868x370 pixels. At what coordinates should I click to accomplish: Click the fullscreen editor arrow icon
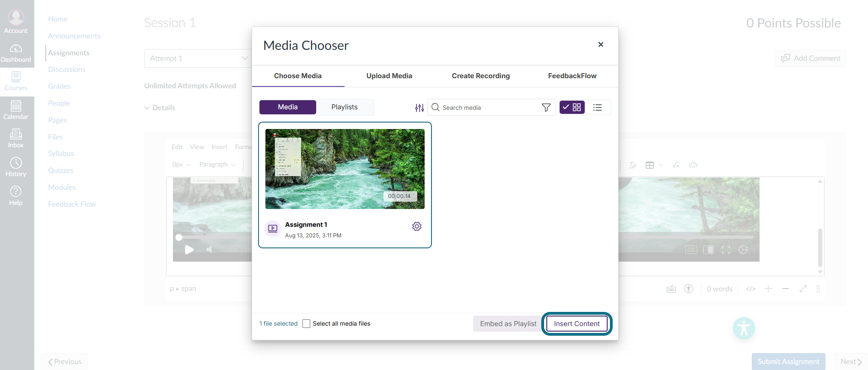click(803, 289)
